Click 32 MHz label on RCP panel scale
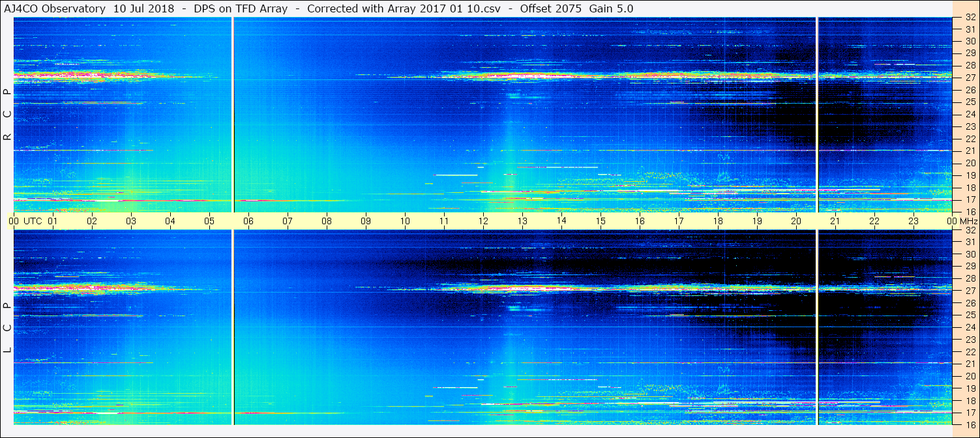The image size is (980, 438). (x=970, y=18)
